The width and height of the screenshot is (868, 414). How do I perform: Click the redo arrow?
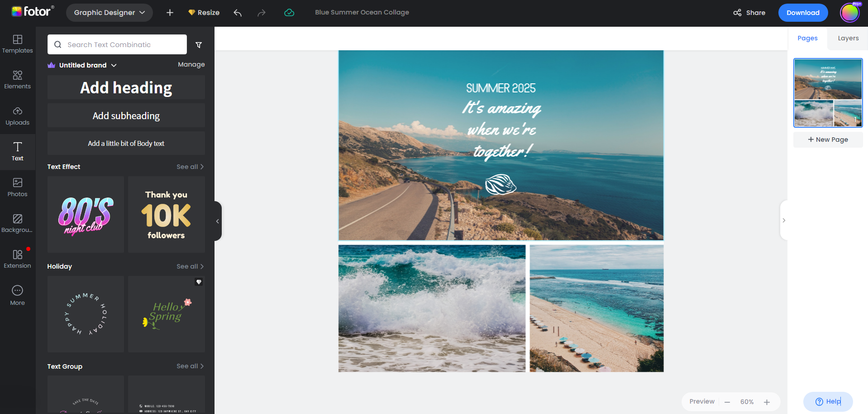coord(262,13)
